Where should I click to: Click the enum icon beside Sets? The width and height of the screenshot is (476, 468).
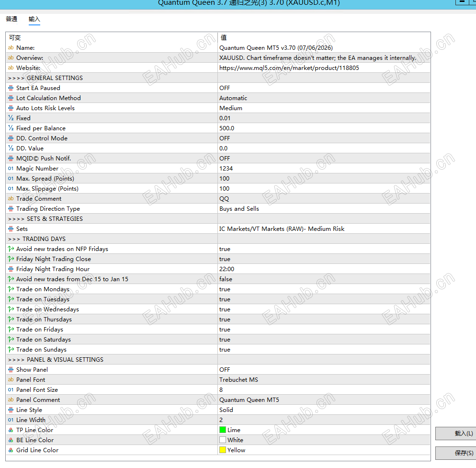11,228
